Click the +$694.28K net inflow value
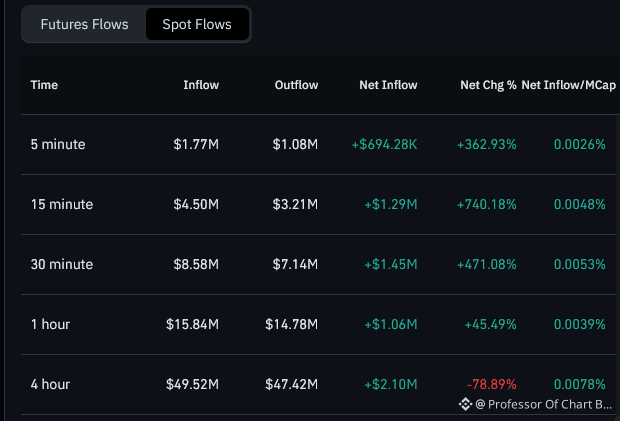 [x=384, y=144]
